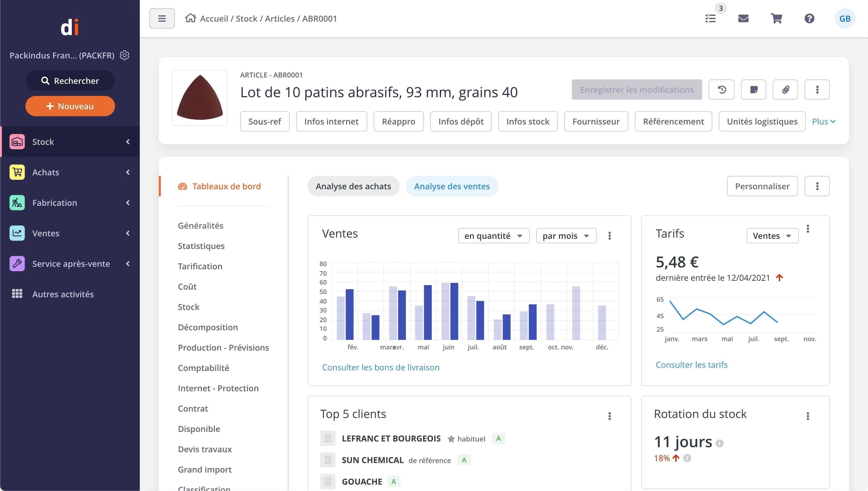This screenshot has width=868, height=491.
Task: Click the company settings gear icon
Action: pyautogui.click(x=125, y=55)
